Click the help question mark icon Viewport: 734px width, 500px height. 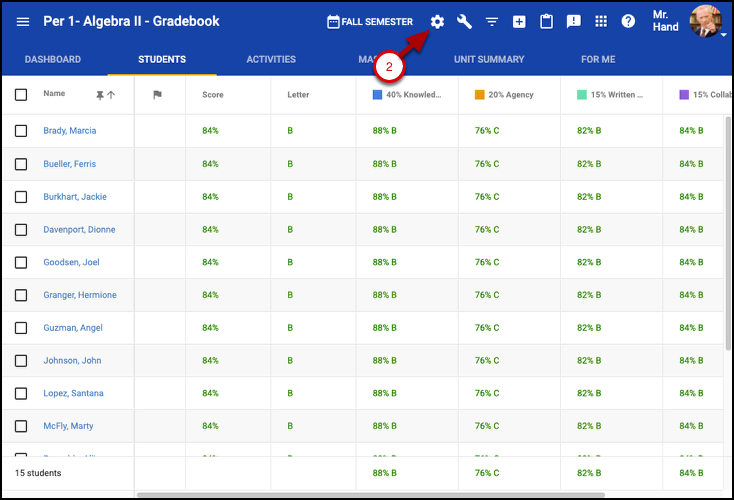[x=628, y=22]
